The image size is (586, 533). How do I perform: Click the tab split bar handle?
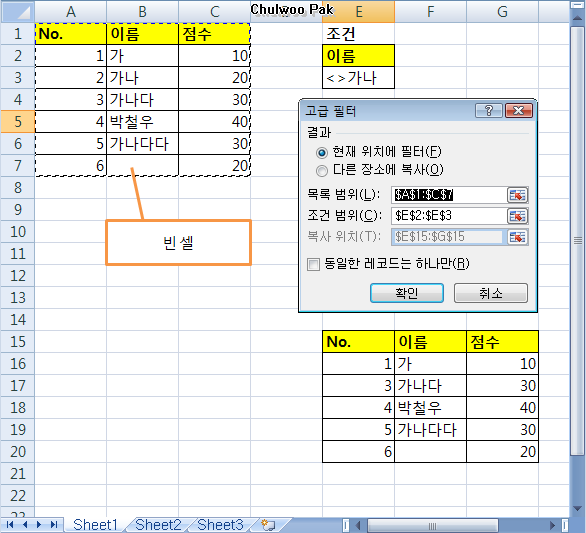point(346,525)
